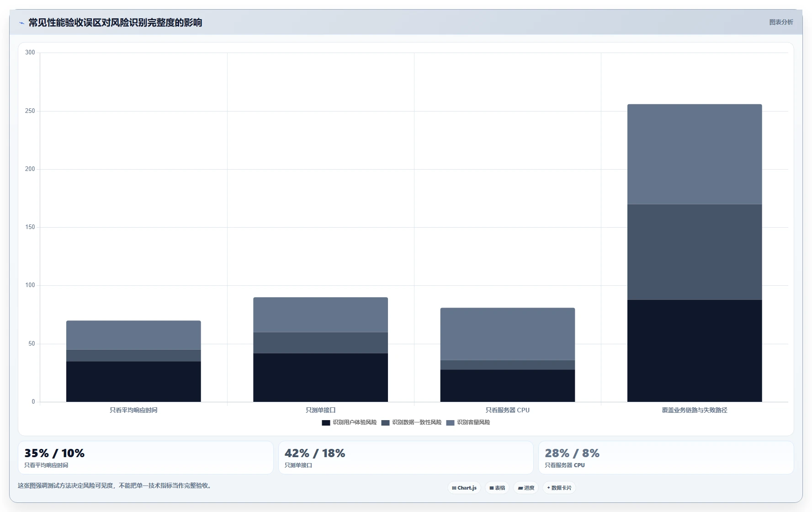Click the 150 y-axis tick value

(x=30, y=227)
